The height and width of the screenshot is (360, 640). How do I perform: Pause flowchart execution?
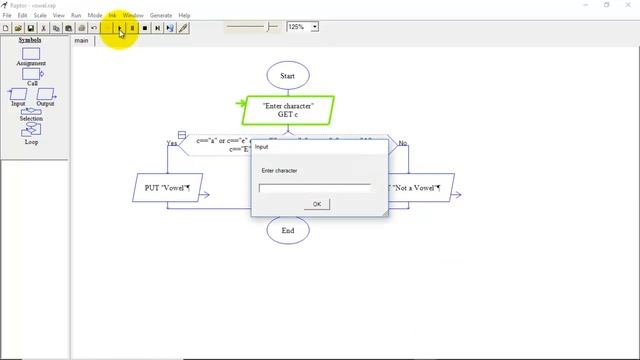(x=132, y=28)
